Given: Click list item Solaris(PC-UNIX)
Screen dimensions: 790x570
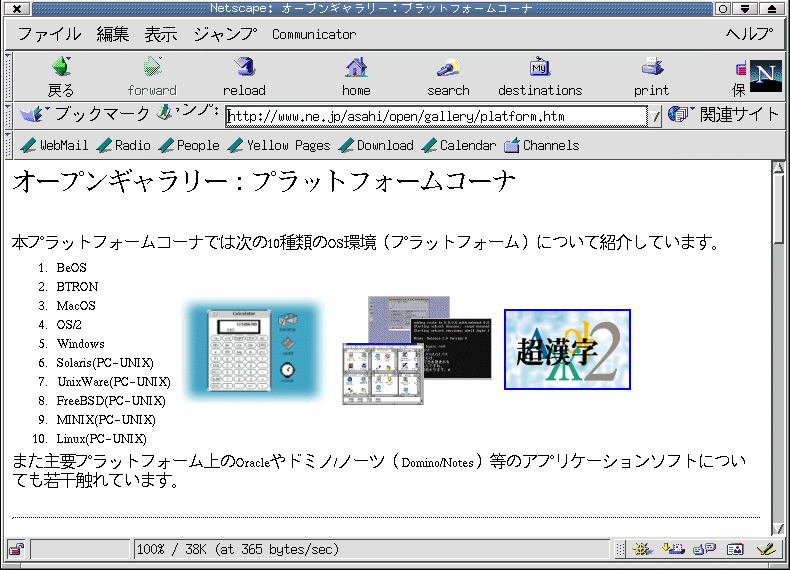Looking at the screenshot, I should pyautogui.click(x=105, y=363).
